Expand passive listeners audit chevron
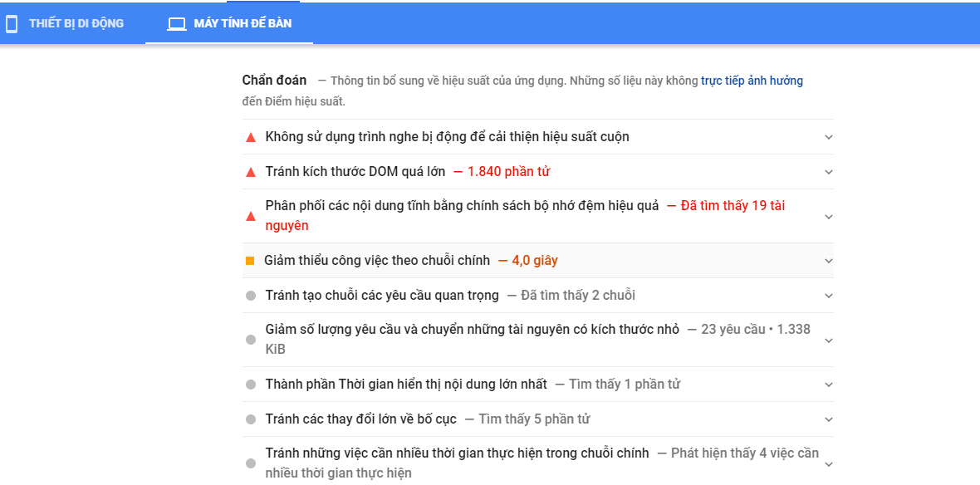980x485 pixels. click(x=829, y=137)
